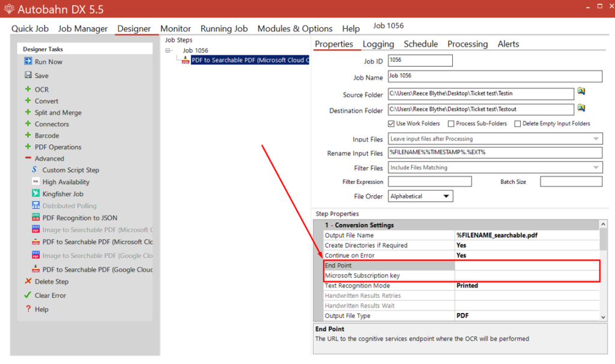Click the Run Now icon
This screenshot has height=364, width=615.
(28, 62)
